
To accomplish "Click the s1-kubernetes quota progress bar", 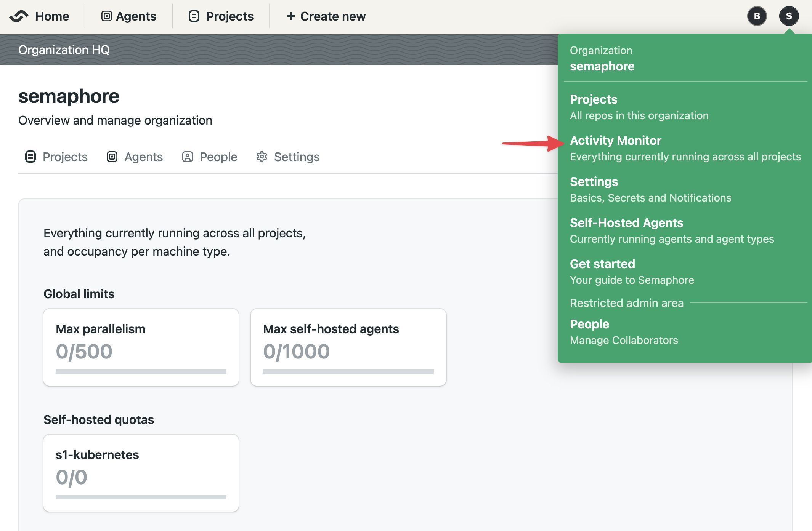I will tap(141, 497).
